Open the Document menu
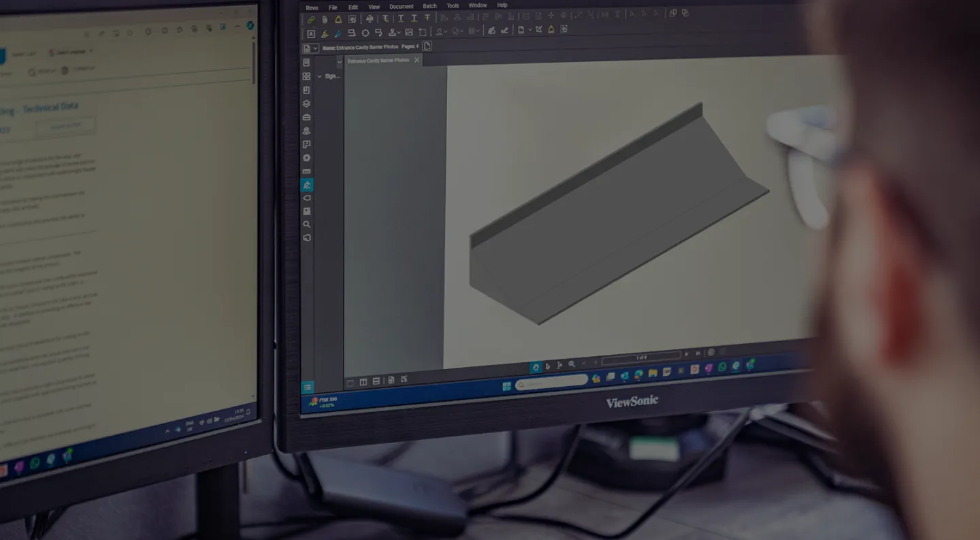Screen dimensions: 980x540 (402, 6)
